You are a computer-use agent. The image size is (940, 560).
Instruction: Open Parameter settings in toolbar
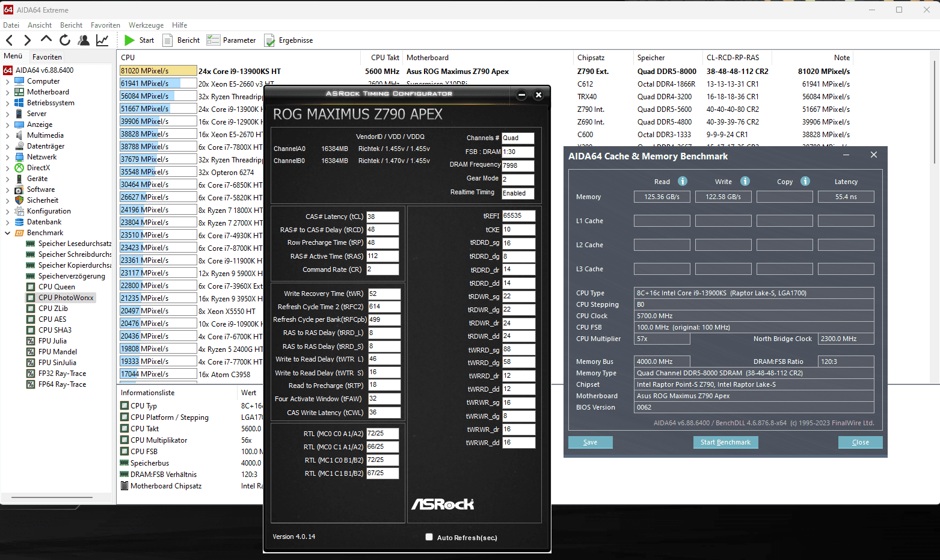tap(232, 40)
